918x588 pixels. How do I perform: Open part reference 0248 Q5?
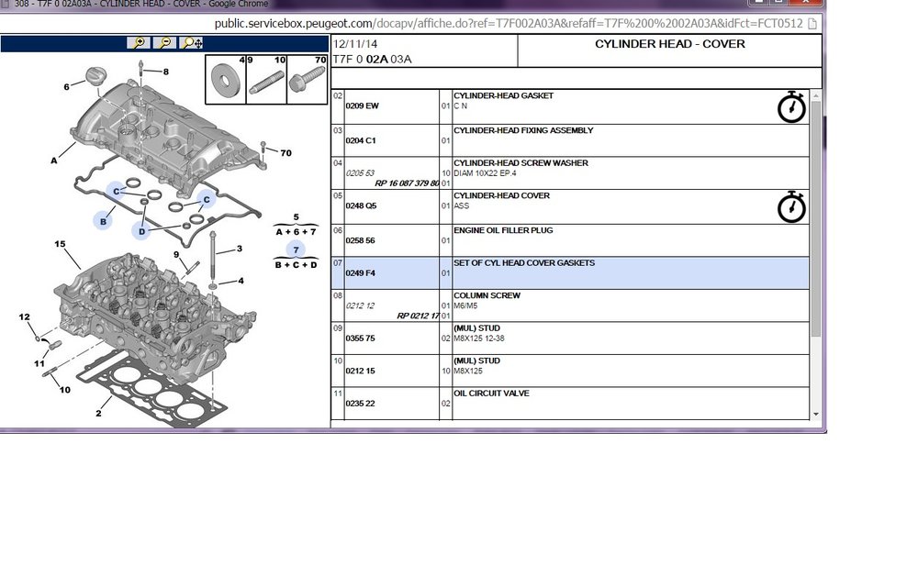click(x=361, y=206)
